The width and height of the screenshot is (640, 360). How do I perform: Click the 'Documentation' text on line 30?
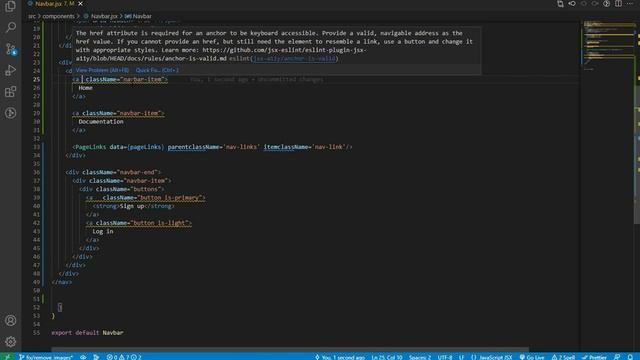pos(101,122)
